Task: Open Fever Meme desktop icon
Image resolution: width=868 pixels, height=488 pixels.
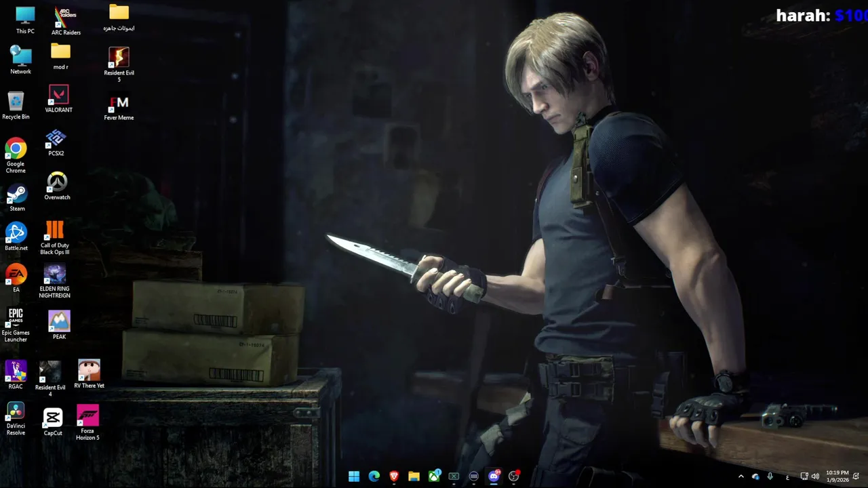Action: click(119, 108)
